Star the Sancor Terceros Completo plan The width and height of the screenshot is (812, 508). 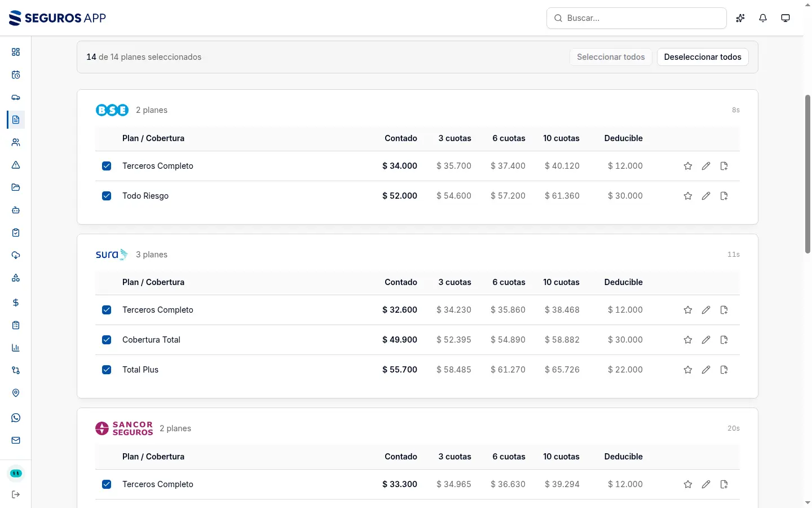click(x=688, y=484)
